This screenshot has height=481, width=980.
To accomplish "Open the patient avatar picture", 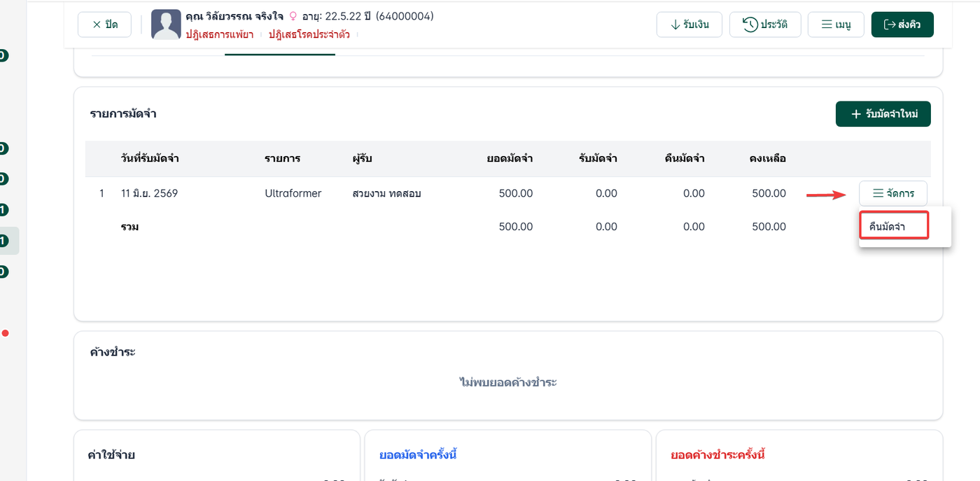I will click(x=166, y=25).
